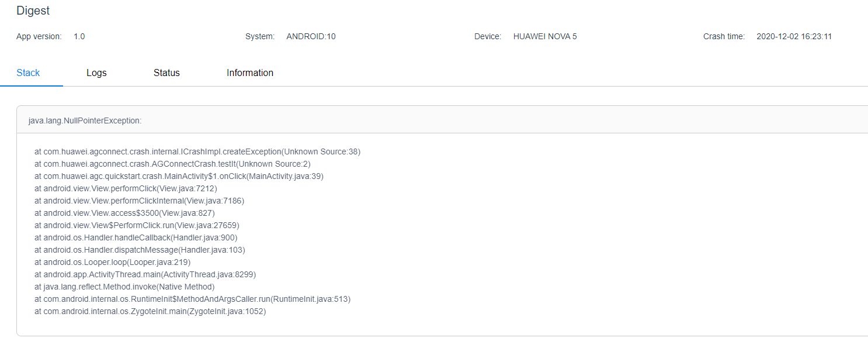Click the ActivityThread.main stack line

point(145,274)
